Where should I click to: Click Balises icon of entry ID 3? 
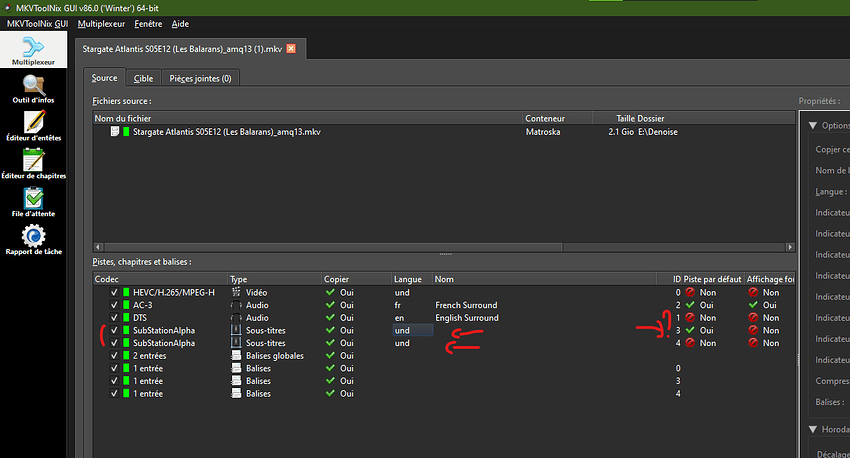(236, 381)
